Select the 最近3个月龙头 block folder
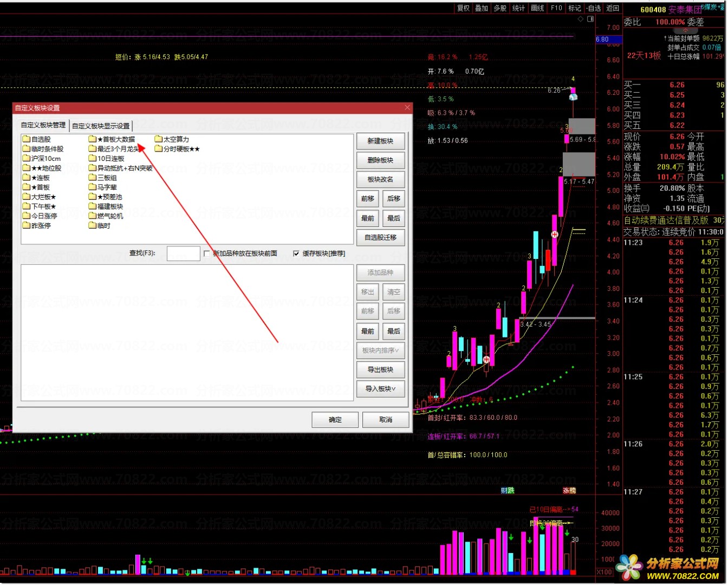 pyautogui.click(x=115, y=149)
